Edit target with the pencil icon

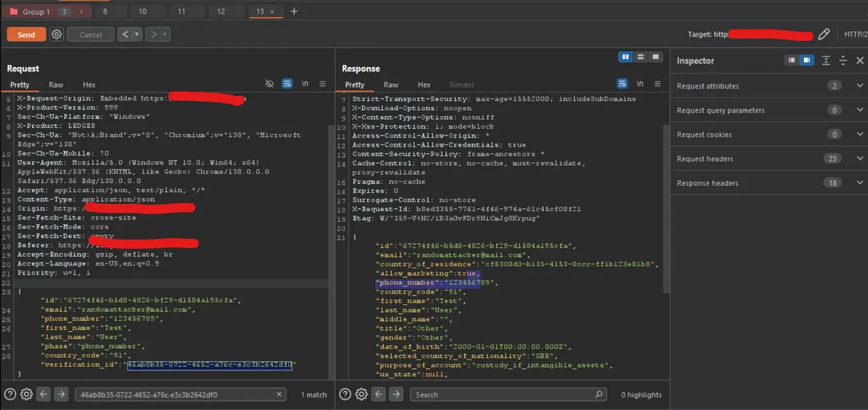[824, 35]
